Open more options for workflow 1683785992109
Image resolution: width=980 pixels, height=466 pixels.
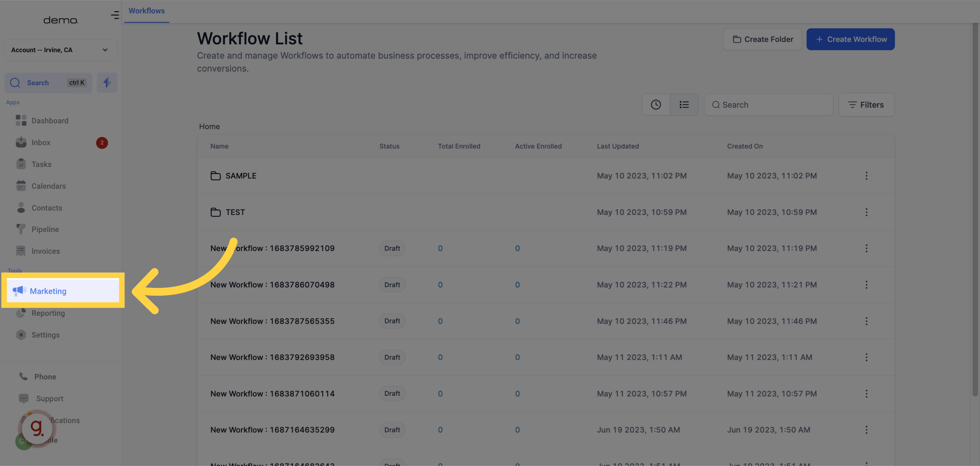click(x=866, y=248)
